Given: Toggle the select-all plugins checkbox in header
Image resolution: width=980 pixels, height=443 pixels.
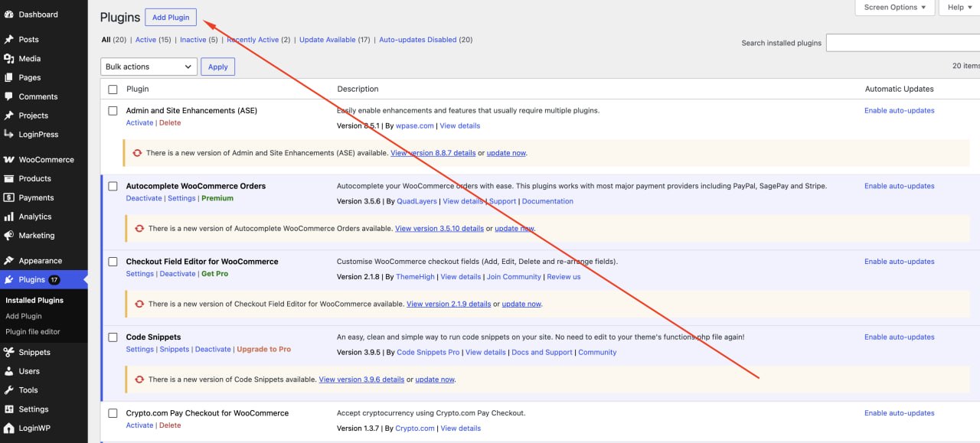Looking at the screenshot, I should pyautogui.click(x=113, y=90).
